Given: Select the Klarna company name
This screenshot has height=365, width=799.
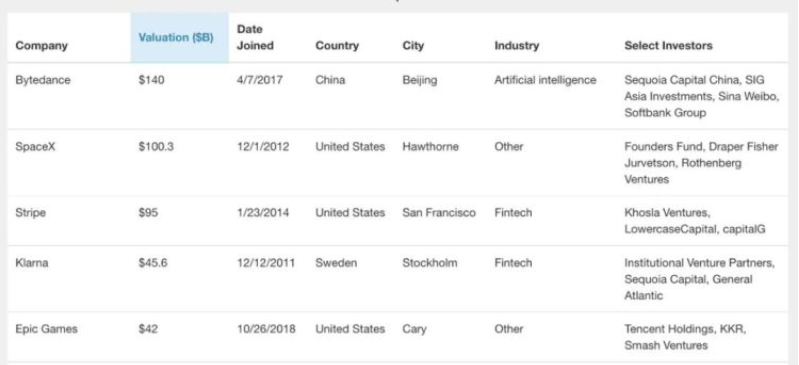Looking at the screenshot, I should tap(32, 263).
